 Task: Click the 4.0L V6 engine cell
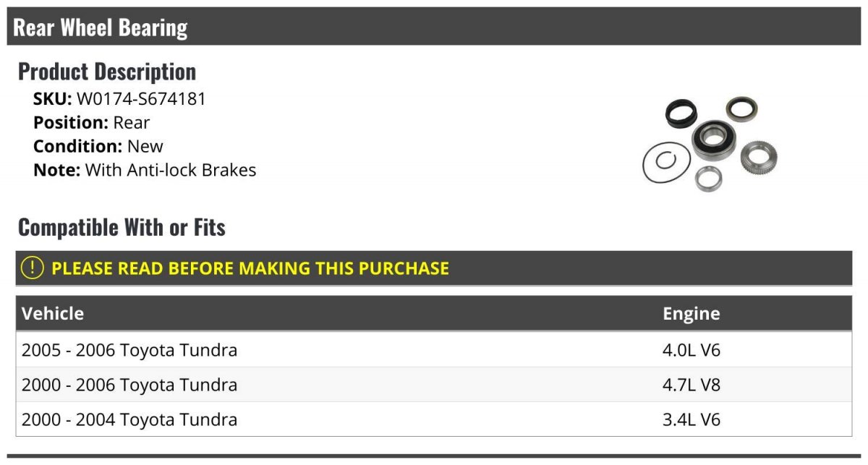tap(692, 351)
